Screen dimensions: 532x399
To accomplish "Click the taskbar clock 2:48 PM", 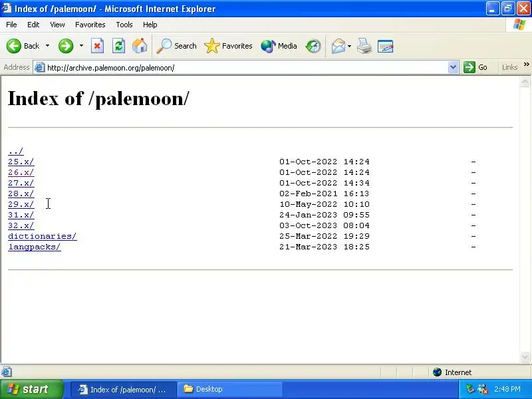I will pos(507,389).
